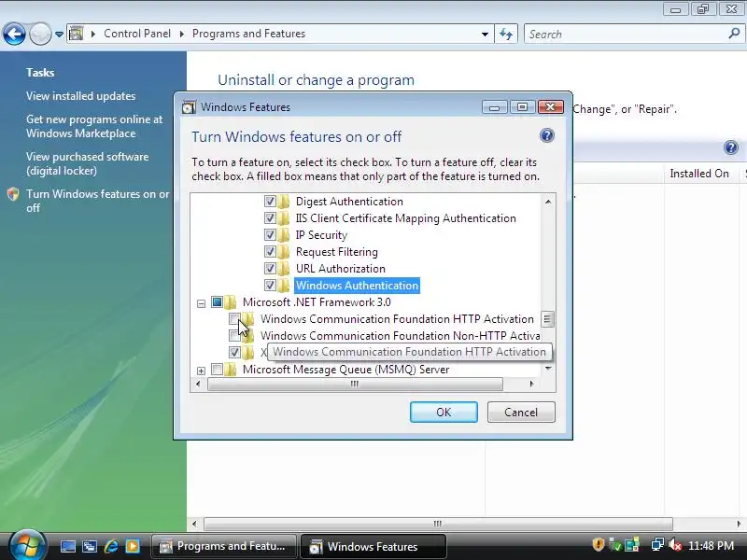This screenshot has width=747, height=560.
Task: Click feature list horizontal scroll right arrow
Action: click(x=531, y=384)
